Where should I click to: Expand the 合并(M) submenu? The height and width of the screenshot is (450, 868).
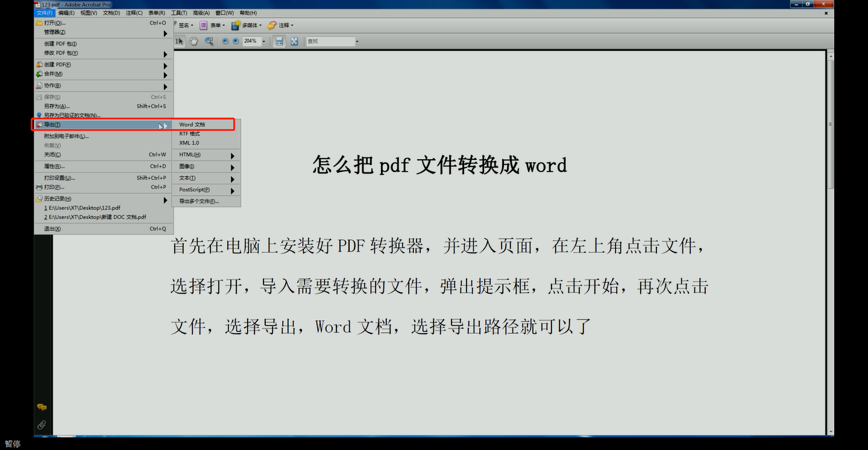(x=104, y=74)
